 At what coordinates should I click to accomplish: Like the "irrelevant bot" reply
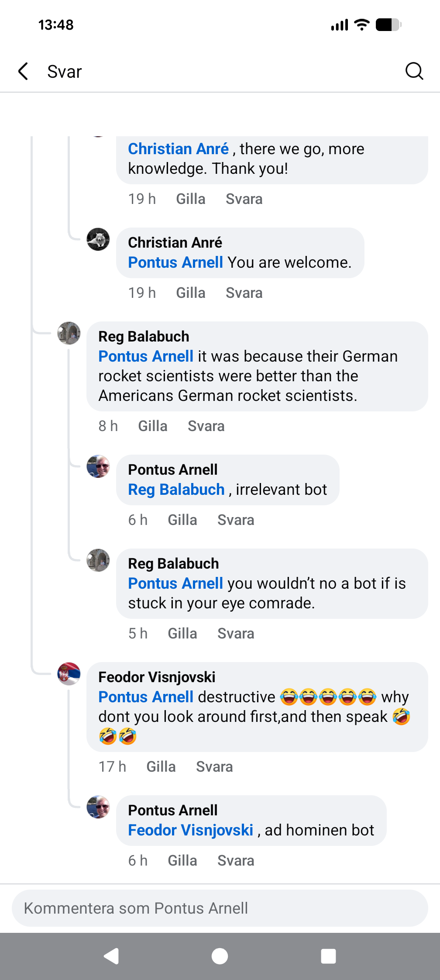tap(182, 520)
